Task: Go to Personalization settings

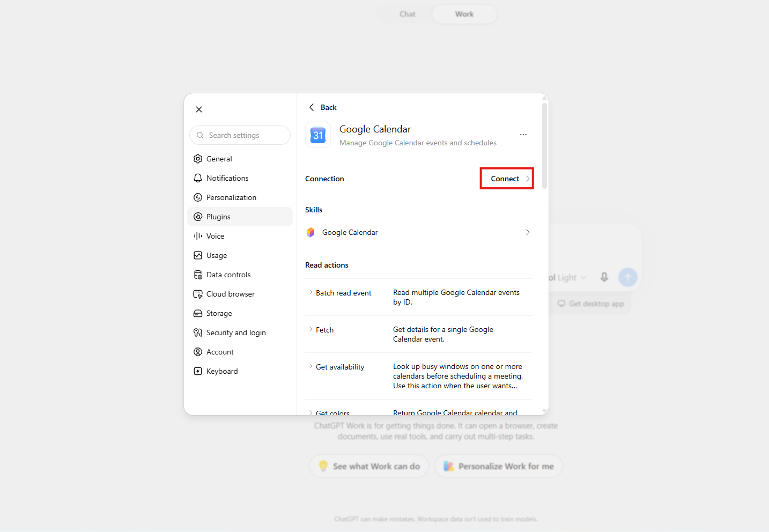Action: click(240, 197)
